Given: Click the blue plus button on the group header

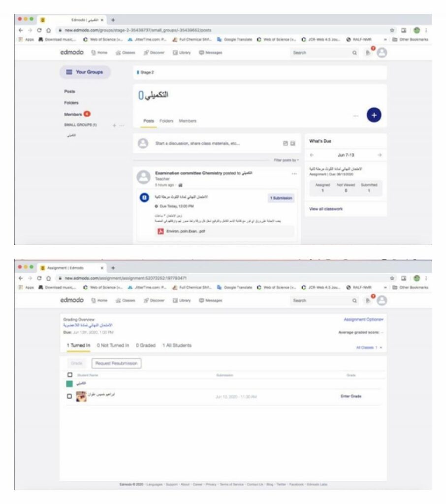Looking at the screenshot, I should tap(374, 115).
